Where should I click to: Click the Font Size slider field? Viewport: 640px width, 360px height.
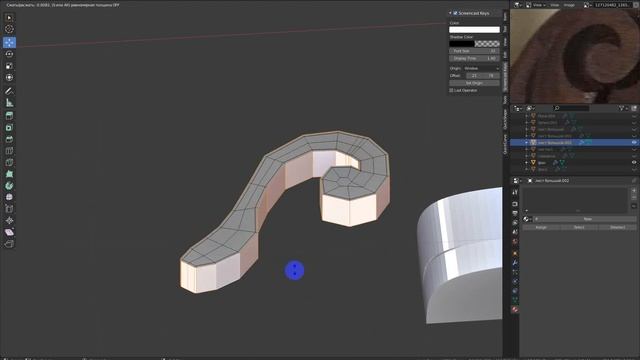474,51
